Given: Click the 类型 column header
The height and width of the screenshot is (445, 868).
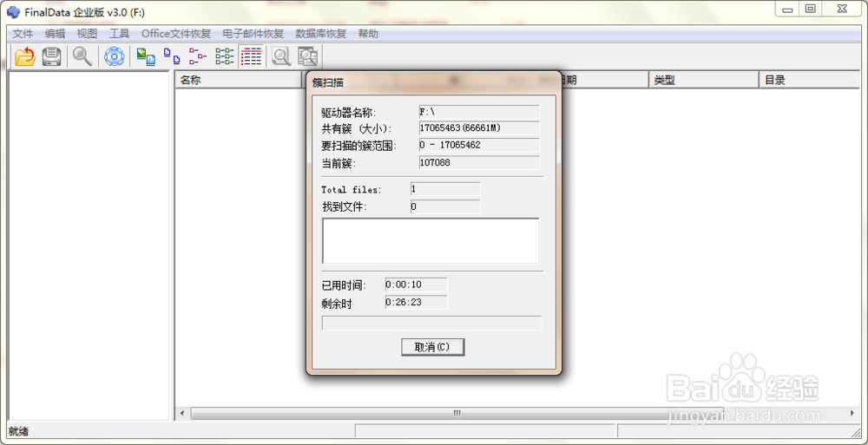Looking at the screenshot, I should click(702, 81).
